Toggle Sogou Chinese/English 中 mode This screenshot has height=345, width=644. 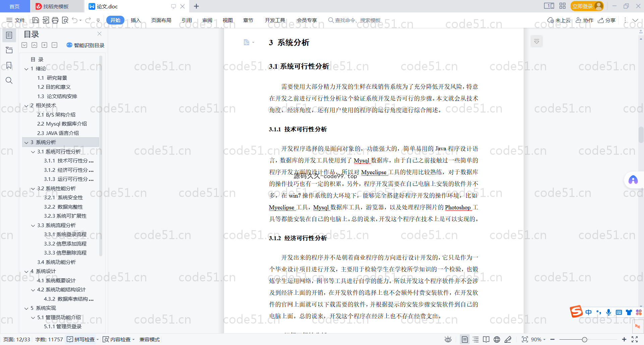[589, 312]
